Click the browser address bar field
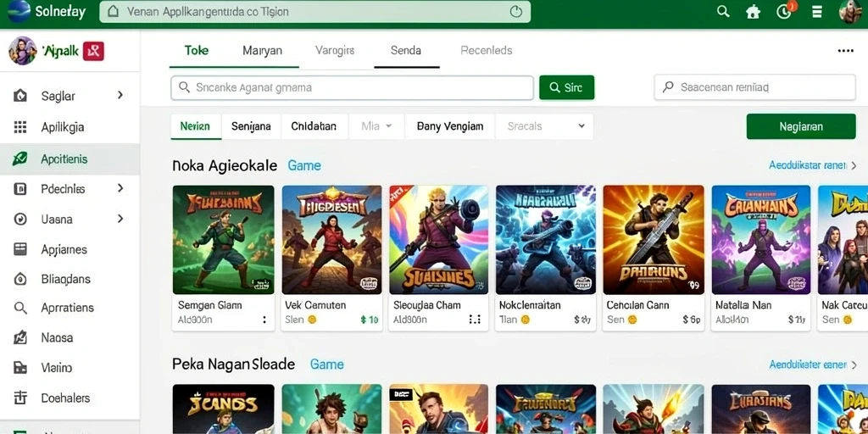 (315, 12)
